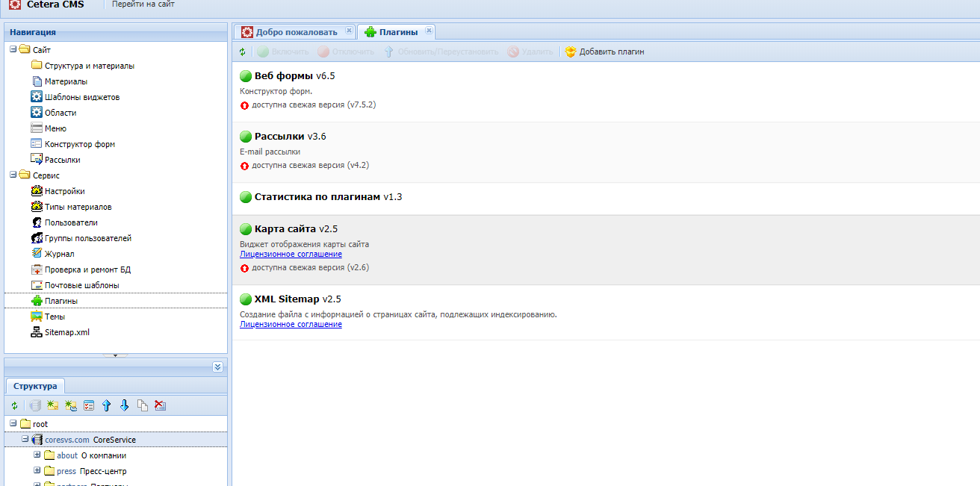Open 'Пользователи' in the navigation tree
This screenshot has width=980, height=486.
[x=70, y=222]
